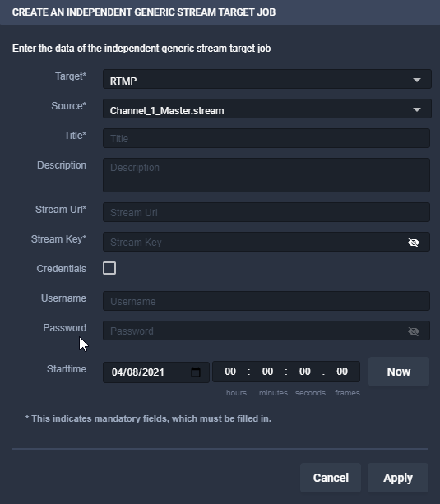Apply the stream target job settings

[398, 478]
